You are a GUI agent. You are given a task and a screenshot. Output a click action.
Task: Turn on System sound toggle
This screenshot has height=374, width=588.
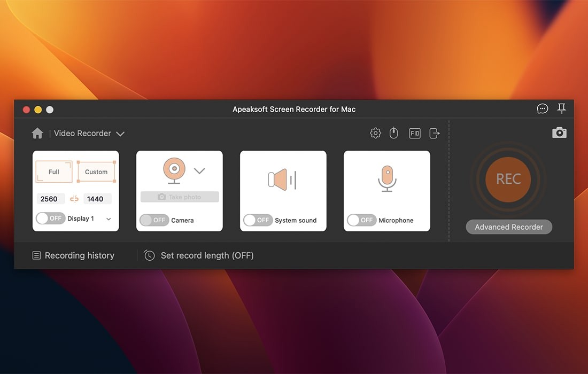258,220
